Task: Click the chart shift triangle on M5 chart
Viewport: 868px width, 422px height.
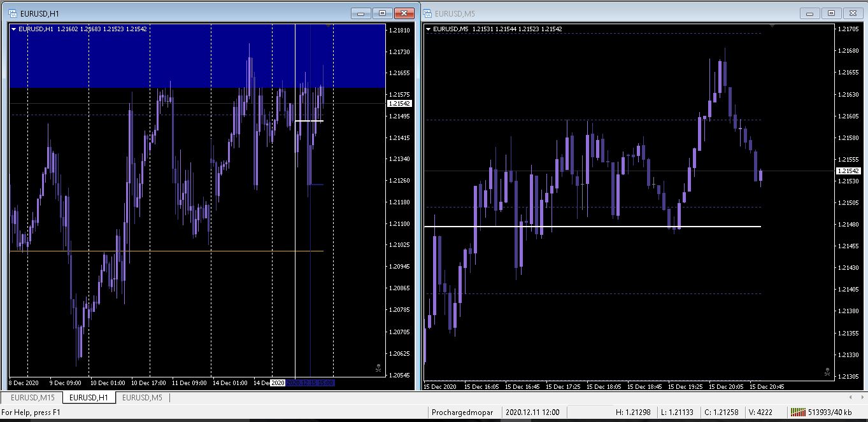Action: [x=771, y=26]
